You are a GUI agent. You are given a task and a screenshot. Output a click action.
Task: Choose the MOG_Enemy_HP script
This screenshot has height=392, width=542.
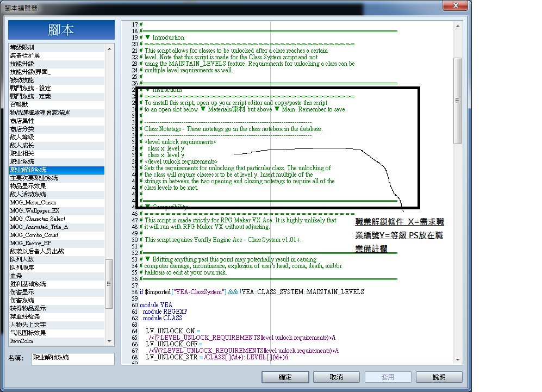tap(57, 244)
